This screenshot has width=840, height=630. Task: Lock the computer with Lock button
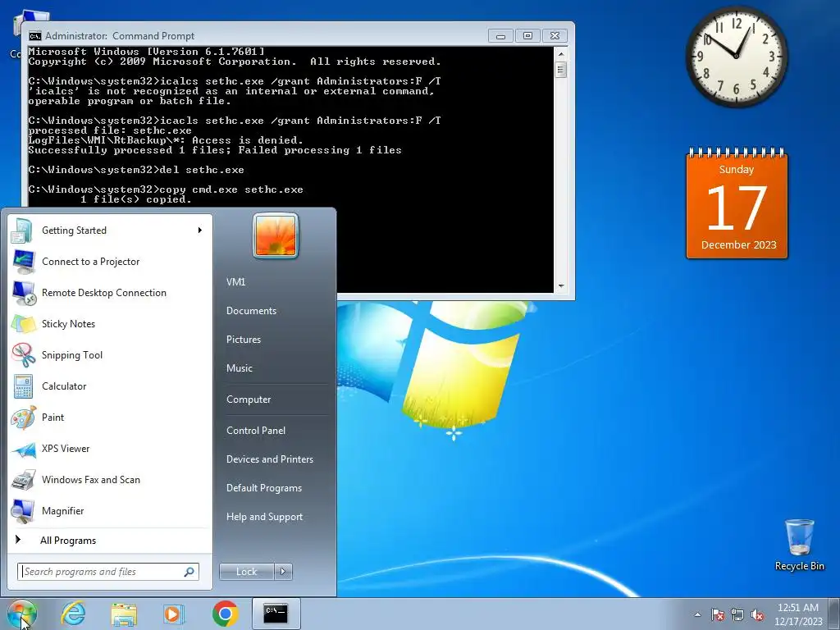(x=246, y=572)
